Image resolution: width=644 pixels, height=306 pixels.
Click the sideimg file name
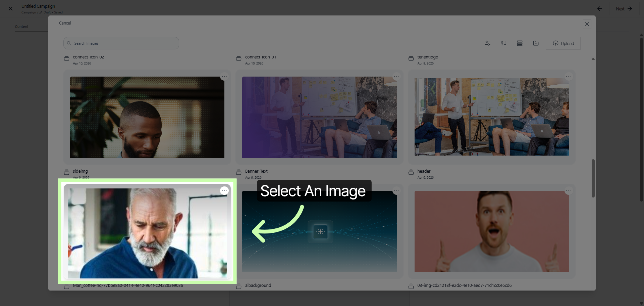(x=80, y=171)
